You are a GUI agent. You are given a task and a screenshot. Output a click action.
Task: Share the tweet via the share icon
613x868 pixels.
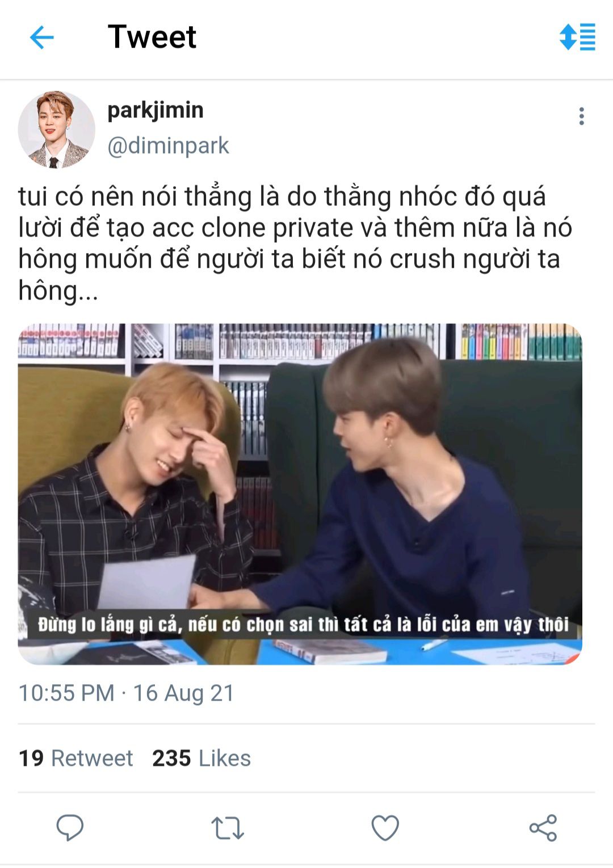(543, 828)
